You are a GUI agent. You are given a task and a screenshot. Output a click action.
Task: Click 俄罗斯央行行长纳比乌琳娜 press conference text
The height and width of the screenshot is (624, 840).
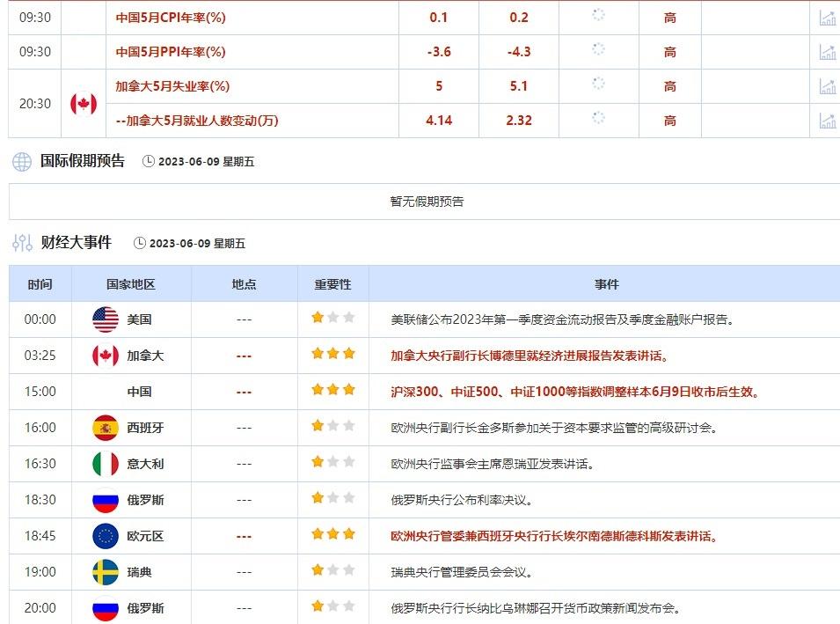click(x=536, y=608)
